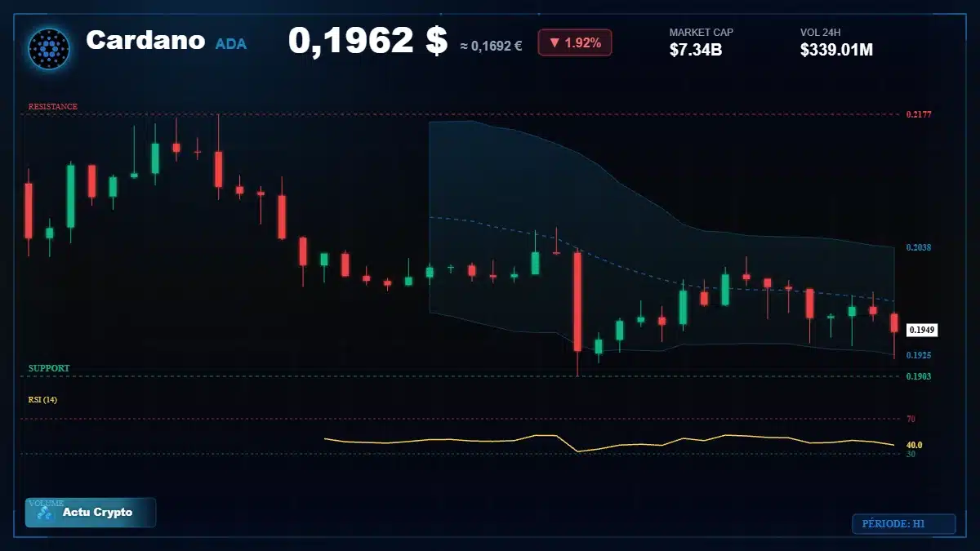
Task: Click the last red candle near 0.1949
Action: point(894,323)
